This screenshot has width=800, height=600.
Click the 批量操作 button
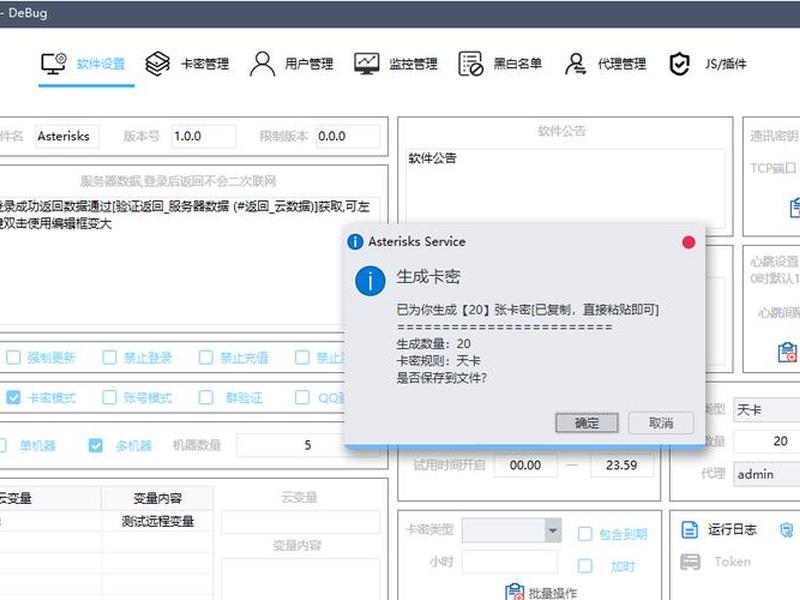coord(541,592)
